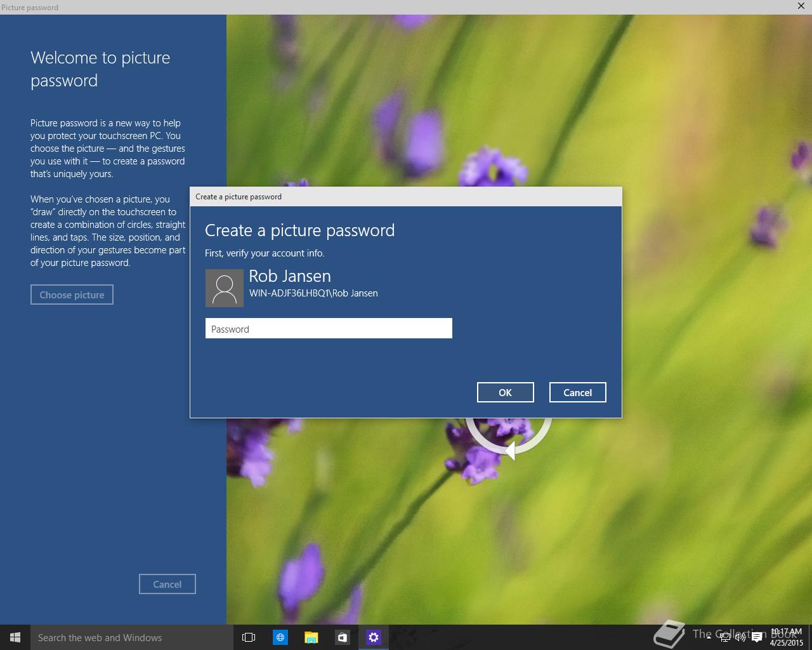The height and width of the screenshot is (650, 812).
Task: Open File Explorer from the taskbar
Action: pos(311,637)
